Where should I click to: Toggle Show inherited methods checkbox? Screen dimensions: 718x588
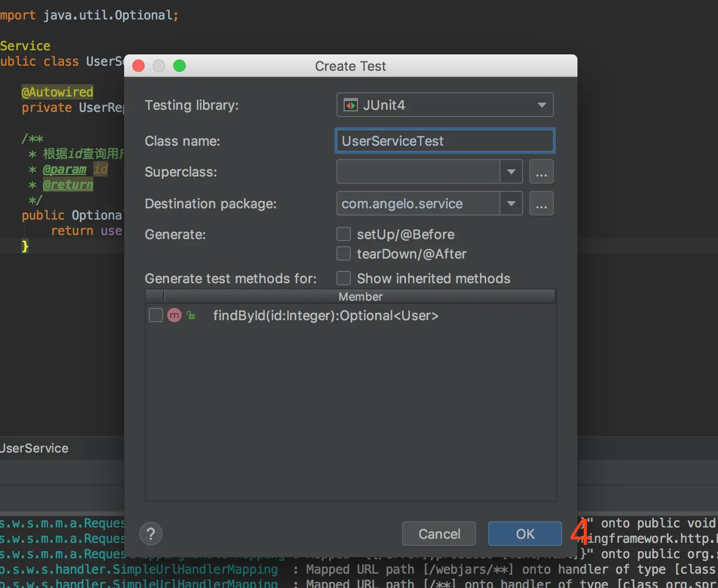click(x=344, y=278)
